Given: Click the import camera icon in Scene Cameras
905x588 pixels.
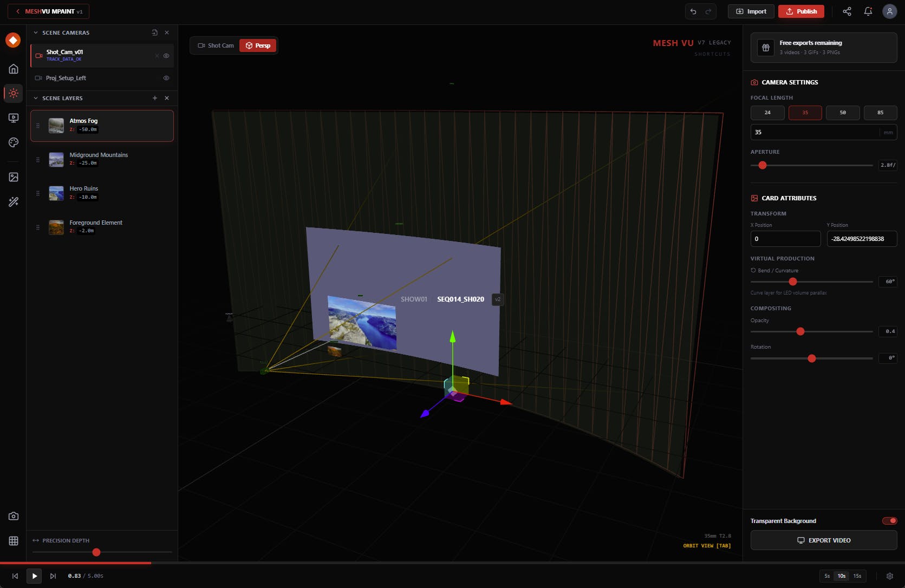Looking at the screenshot, I should tap(154, 32).
